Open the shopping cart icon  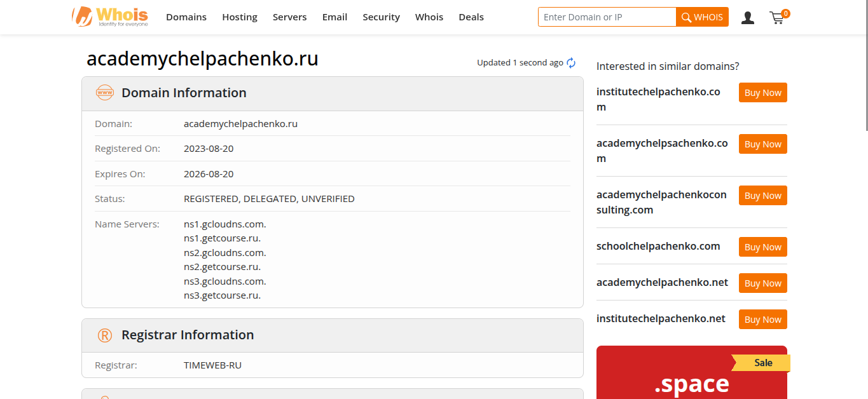[777, 18]
